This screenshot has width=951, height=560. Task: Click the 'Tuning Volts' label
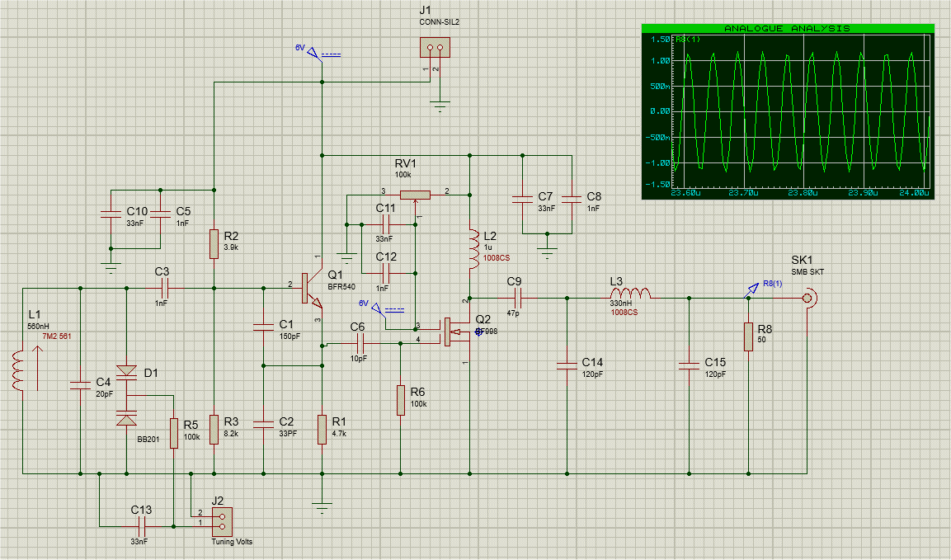pyautogui.click(x=232, y=542)
